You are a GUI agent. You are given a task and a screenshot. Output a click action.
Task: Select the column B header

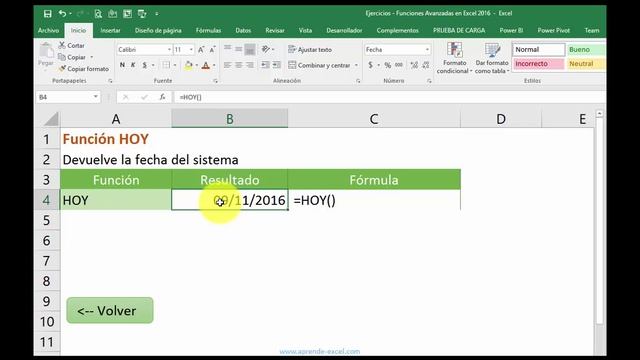coord(229,119)
